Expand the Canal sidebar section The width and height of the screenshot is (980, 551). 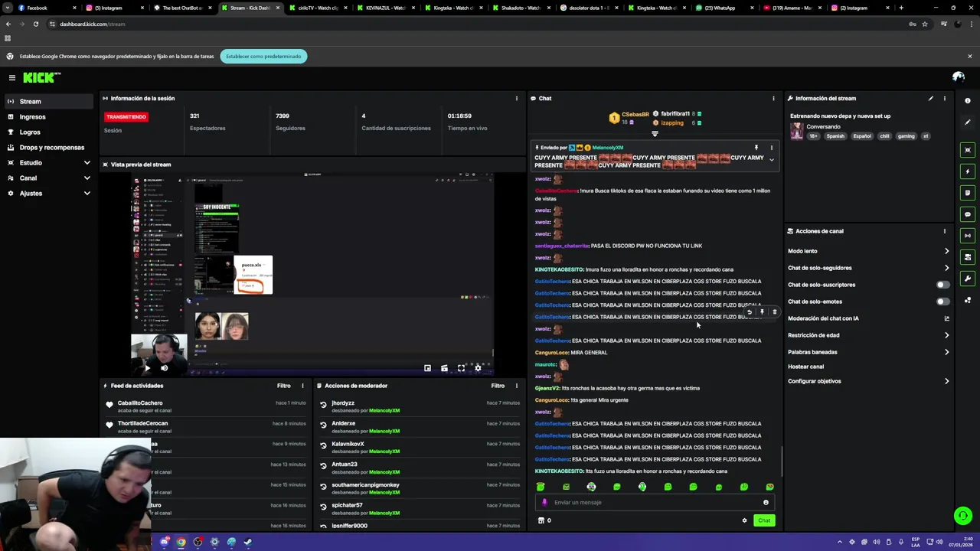point(47,178)
